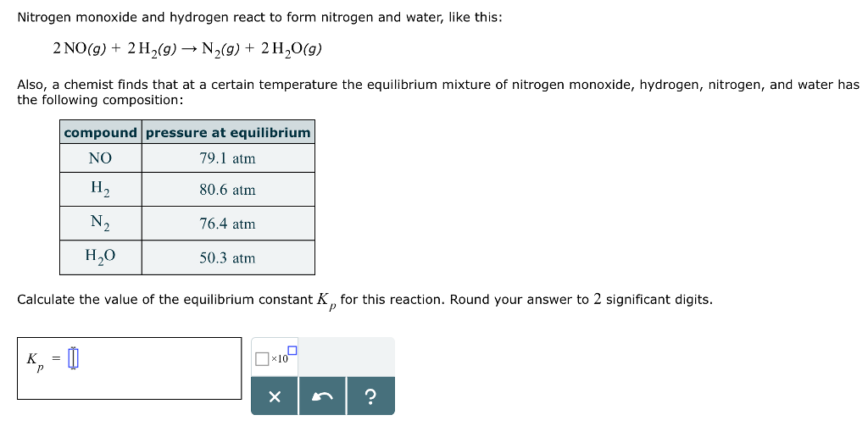Click the gray base box on the ×10 button
The width and height of the screenshot is (868, 426).
pos(262,359)
